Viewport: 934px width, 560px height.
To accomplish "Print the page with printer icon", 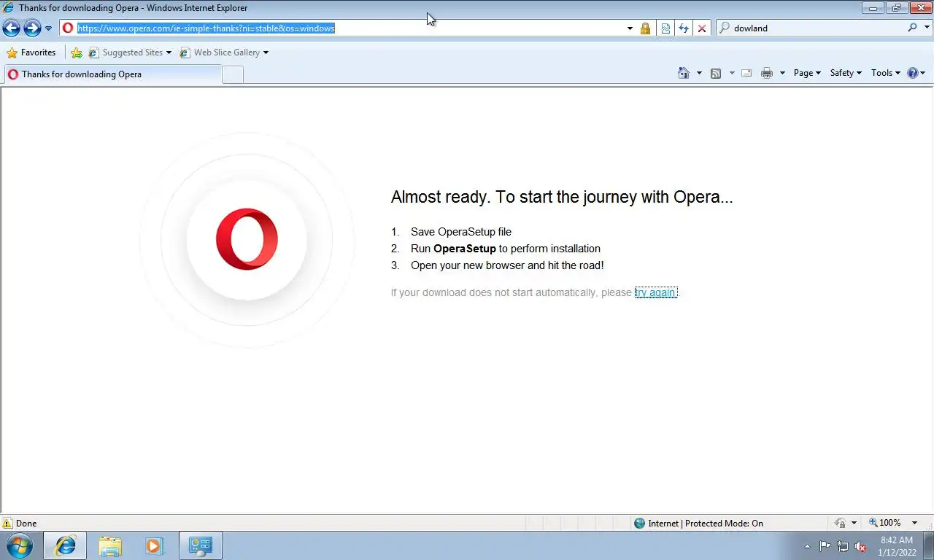I will coord(767,73).
